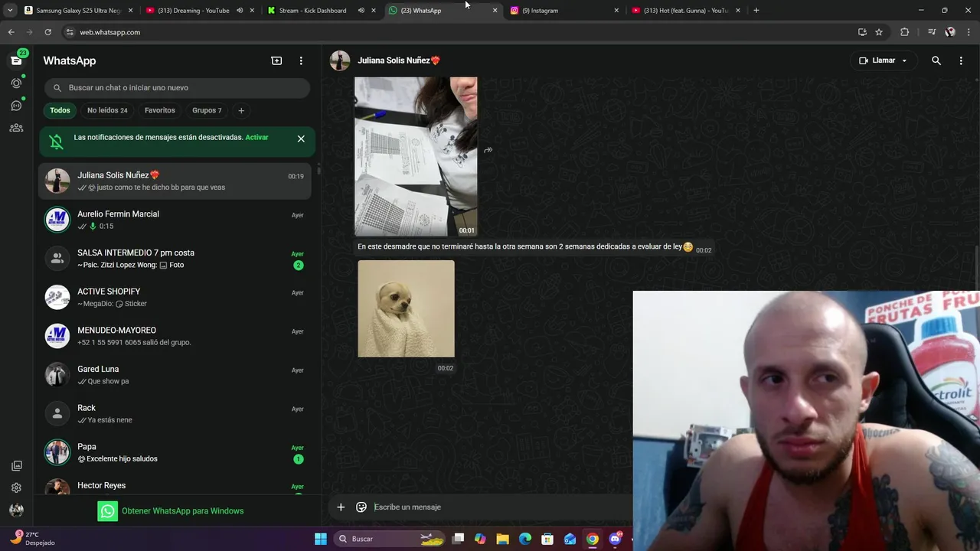Image resolution: width=980 pixels, height=551 pixels.
Task: Open Juliana's contact info from chat header
Action: click(399, 60)
